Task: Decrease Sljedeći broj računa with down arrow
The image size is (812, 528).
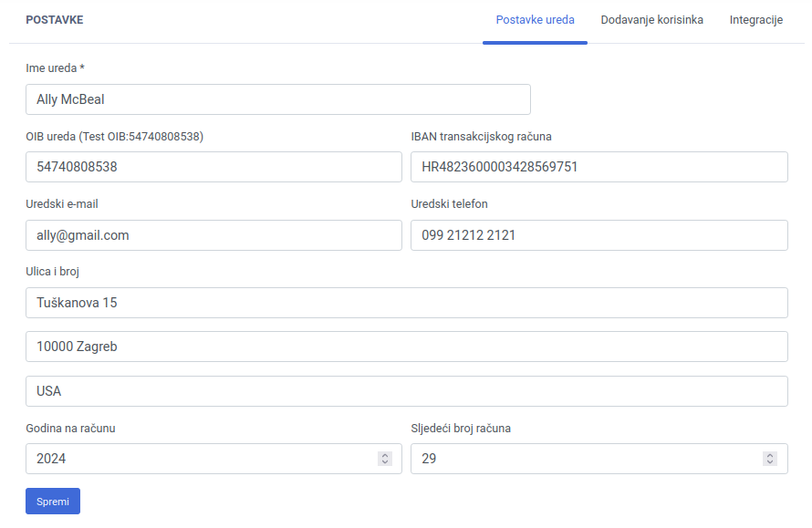Action: pos(770,463)
